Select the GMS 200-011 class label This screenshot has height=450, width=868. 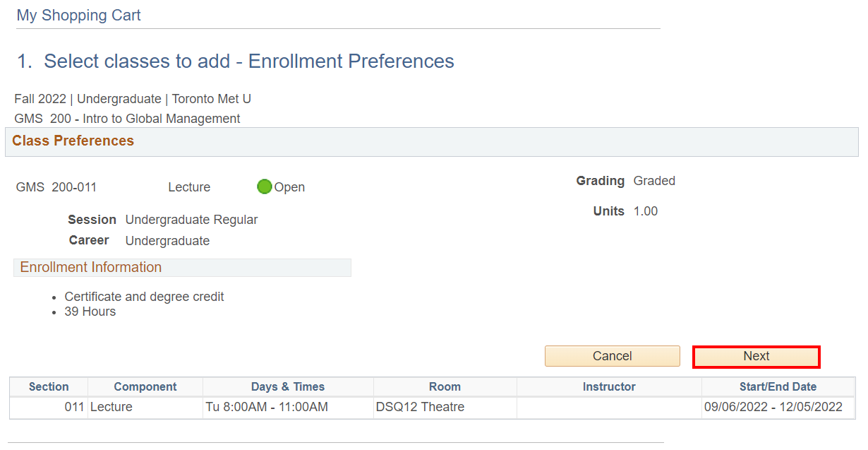56,188
